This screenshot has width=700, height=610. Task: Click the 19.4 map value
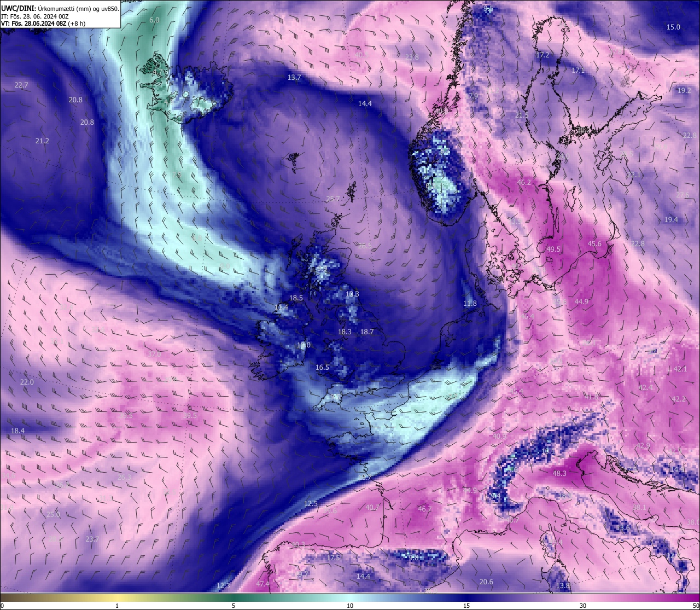tap(671, 220)
